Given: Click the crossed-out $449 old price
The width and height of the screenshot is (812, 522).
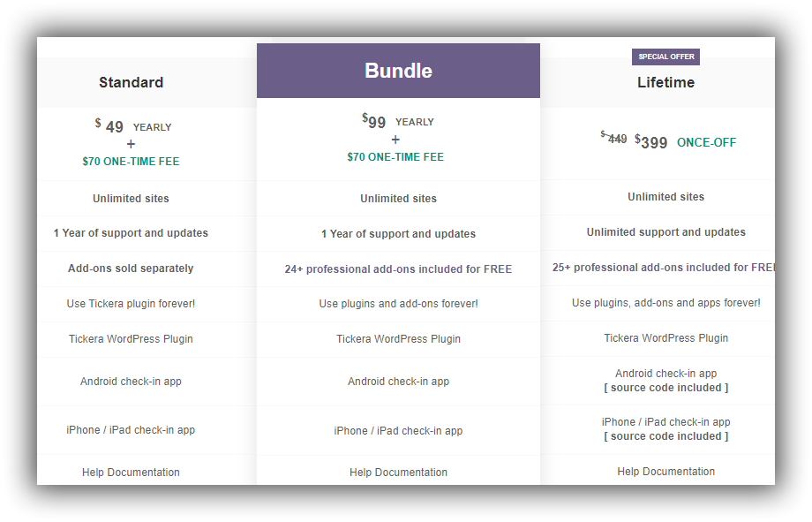Looking at the screenshot, I should (613, 138).
